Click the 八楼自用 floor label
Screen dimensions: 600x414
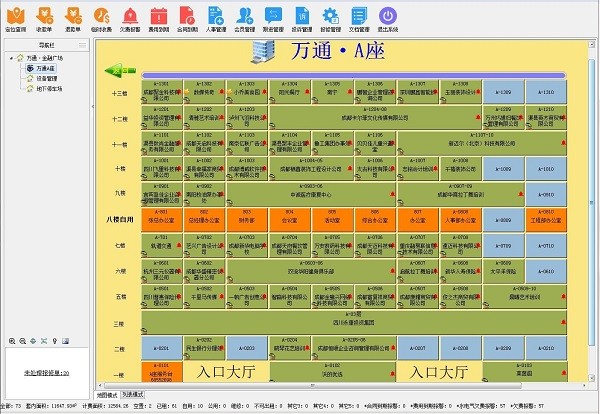click(120, 219)
